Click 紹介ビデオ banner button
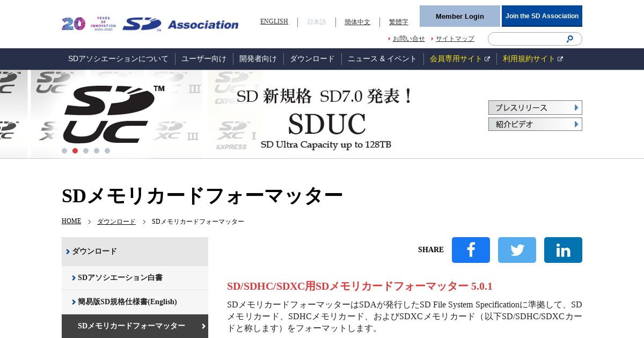644x338 pixels. (535, 124)
